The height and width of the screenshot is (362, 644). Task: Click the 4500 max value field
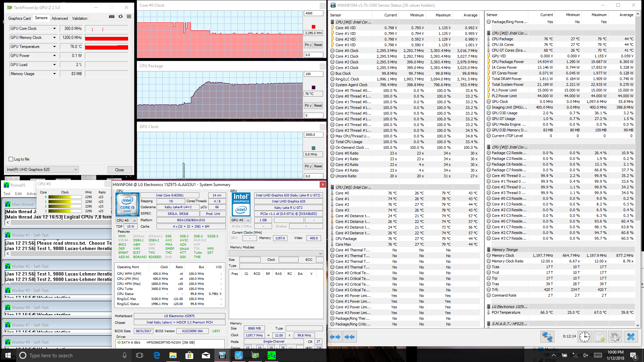314,13
